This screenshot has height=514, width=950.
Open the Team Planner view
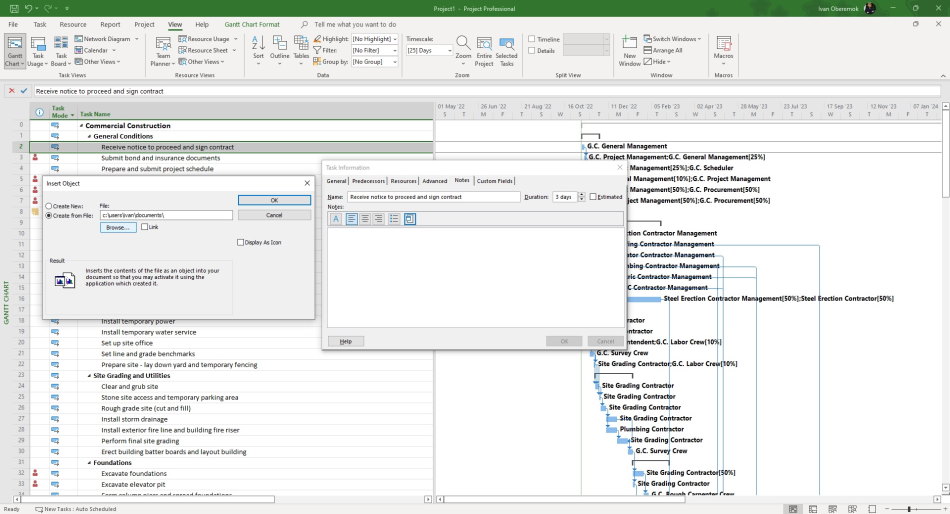(162, 51)
